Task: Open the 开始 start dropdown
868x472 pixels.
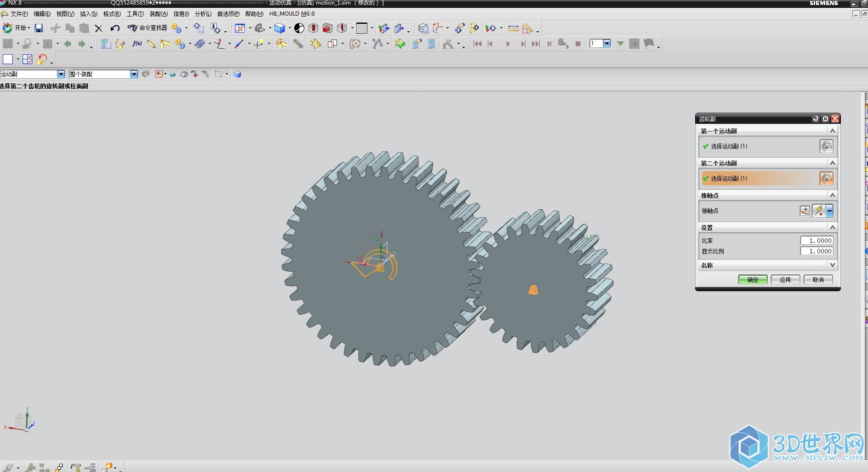Action: (16, 28)
